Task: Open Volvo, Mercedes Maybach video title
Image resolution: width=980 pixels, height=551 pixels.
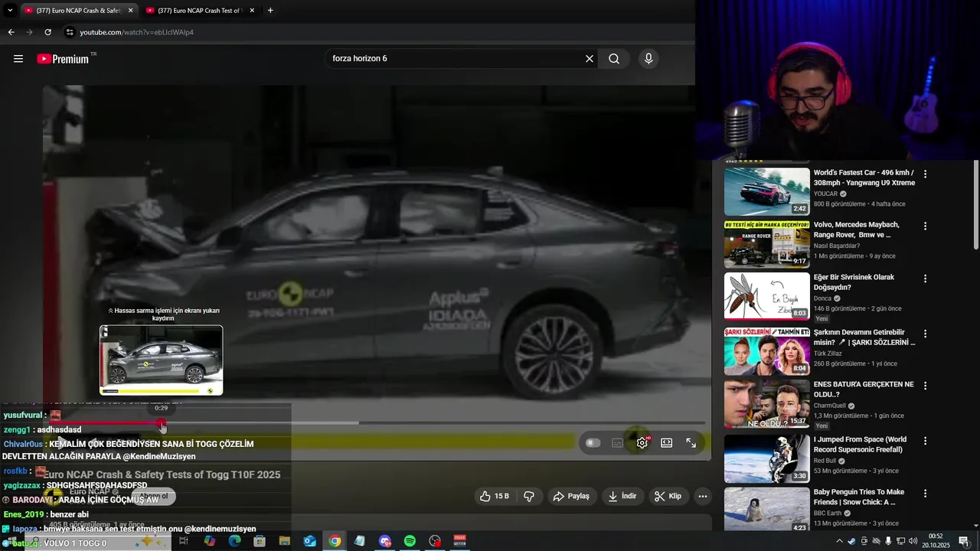Action: click(x=858, y=230)
